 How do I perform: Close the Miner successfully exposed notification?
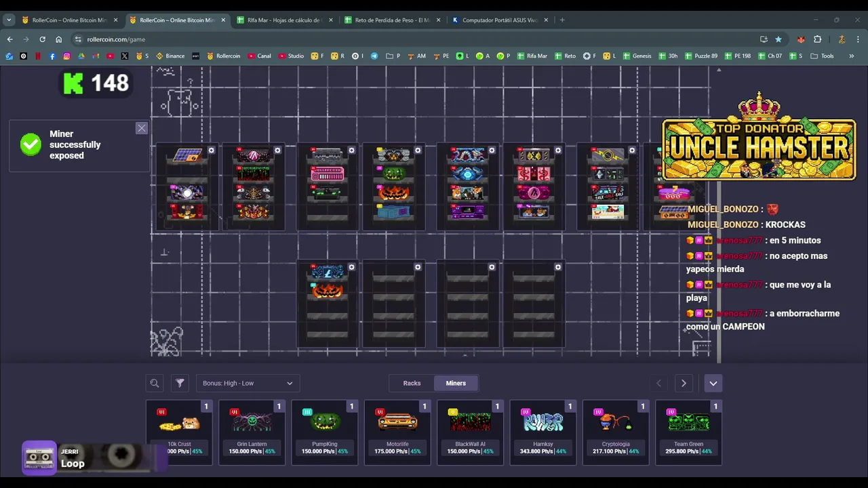coord(141,128)
